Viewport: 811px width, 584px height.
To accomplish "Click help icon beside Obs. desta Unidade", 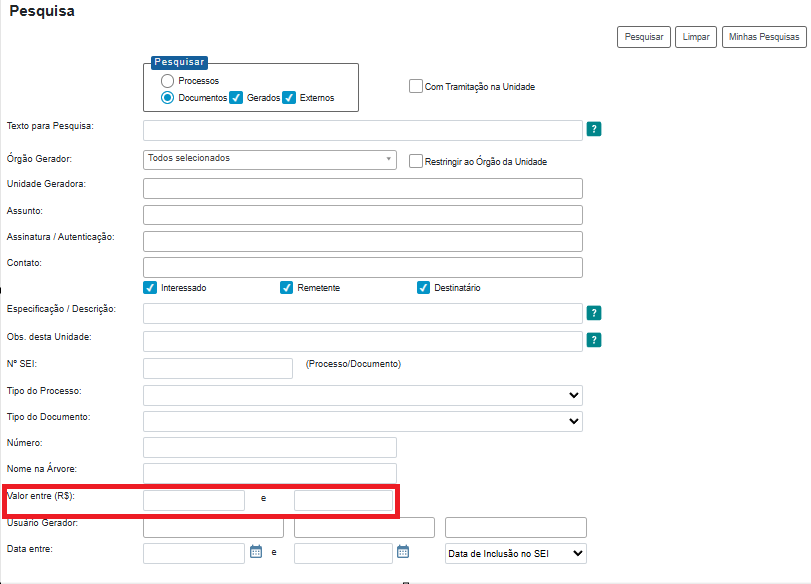I will 594,340.
